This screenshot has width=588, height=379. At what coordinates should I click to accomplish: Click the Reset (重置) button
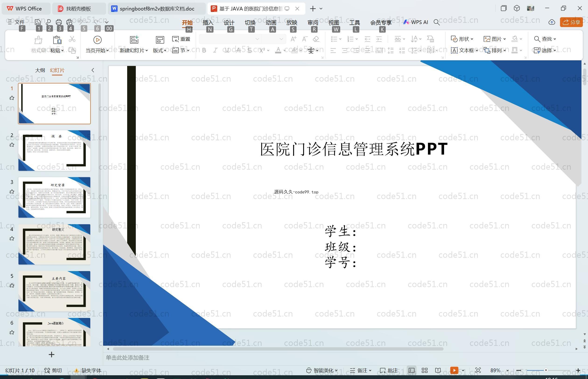181,39
